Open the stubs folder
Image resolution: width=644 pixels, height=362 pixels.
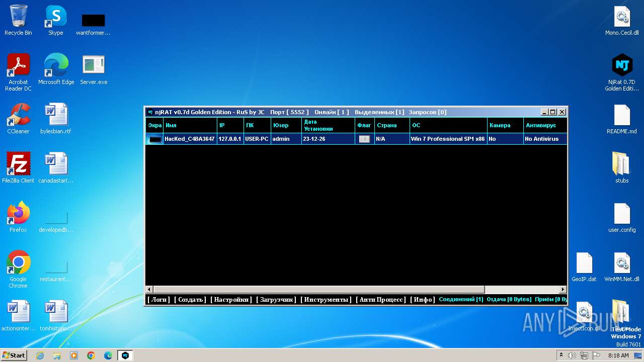tap(622, 168)
